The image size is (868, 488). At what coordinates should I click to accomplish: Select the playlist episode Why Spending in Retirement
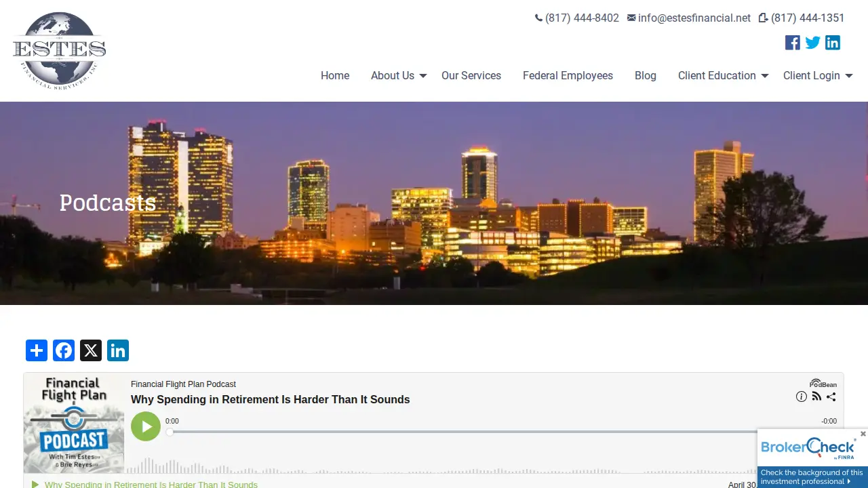pyautogui.click(x=151, y=485)
